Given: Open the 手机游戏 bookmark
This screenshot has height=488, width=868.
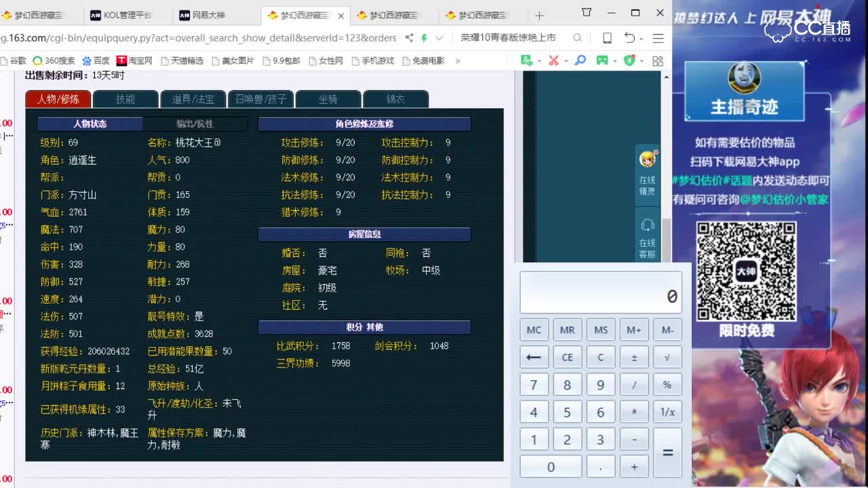Looking at the screenshot, I should 373,61.
